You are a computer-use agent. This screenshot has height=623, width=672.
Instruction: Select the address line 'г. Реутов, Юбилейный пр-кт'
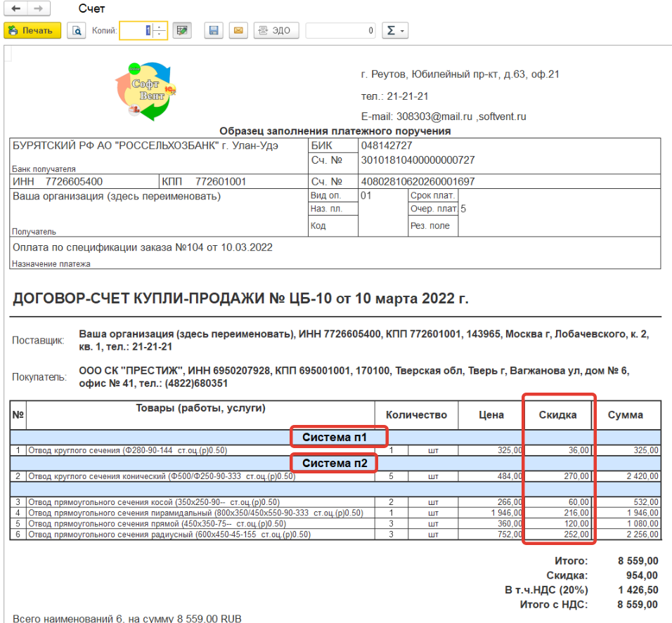pos(460,74)
